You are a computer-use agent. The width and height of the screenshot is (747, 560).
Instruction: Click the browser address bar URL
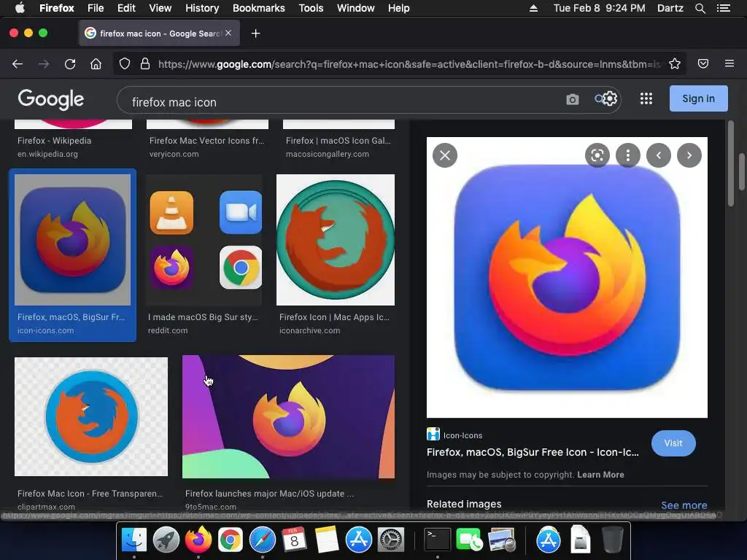click(409, 64)
